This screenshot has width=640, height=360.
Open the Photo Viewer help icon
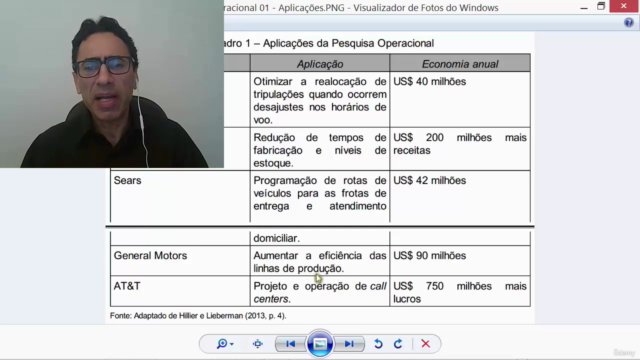(629, 22)
